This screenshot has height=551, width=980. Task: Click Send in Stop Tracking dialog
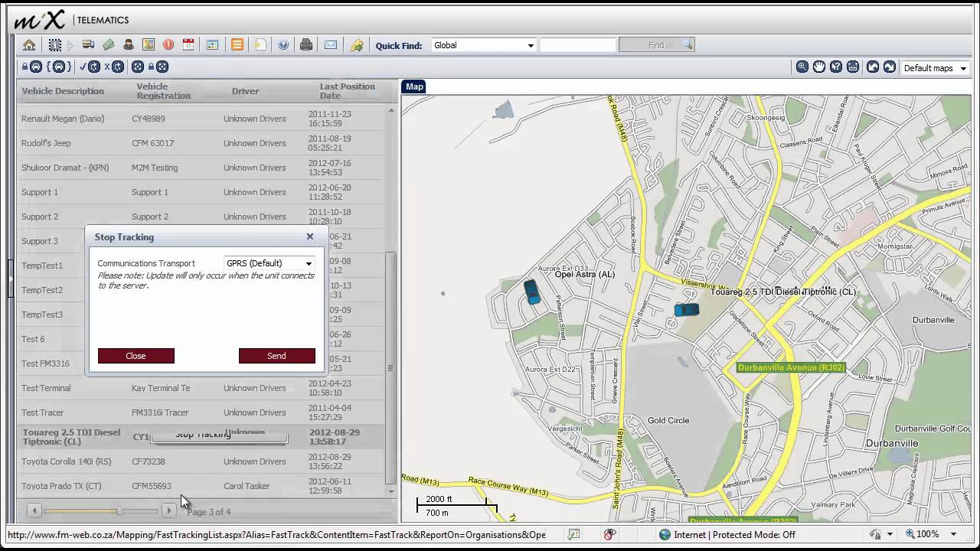(x=276, y=356)
